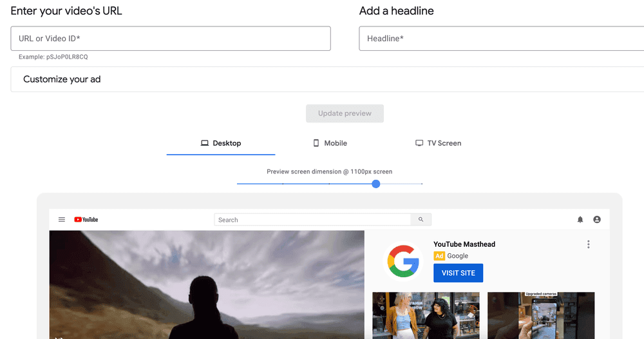This screenshot has height=339, width=644.
Task: Click the Add a headline heading
Action: point(396,11)
